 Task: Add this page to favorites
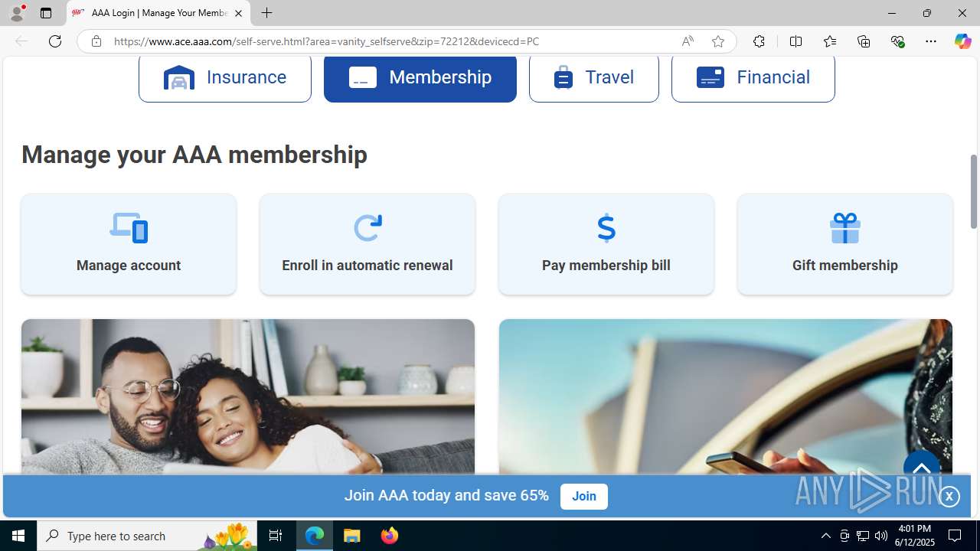click(x=717, y=41)
